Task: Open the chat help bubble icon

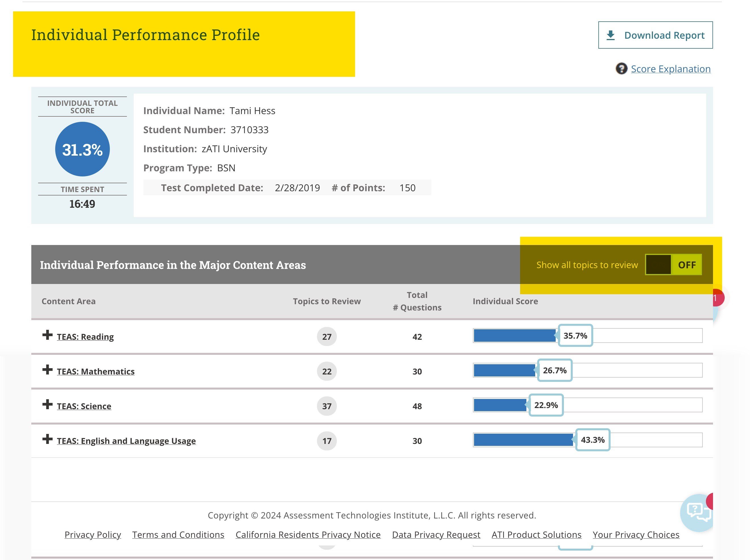Action: pos(697,512)
